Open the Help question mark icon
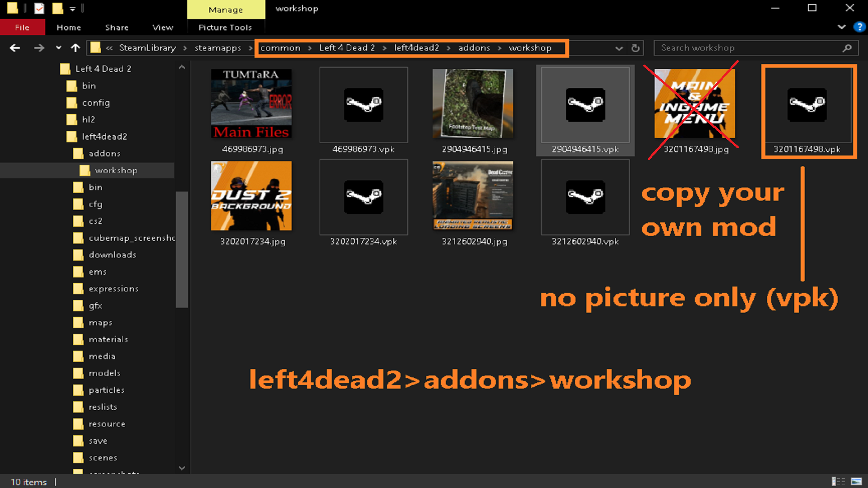 [x=859, y=27]
